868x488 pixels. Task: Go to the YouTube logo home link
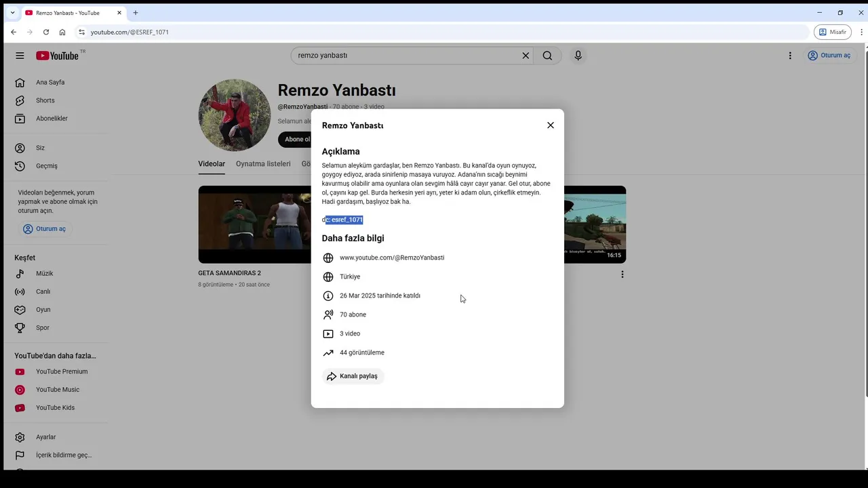58,56
